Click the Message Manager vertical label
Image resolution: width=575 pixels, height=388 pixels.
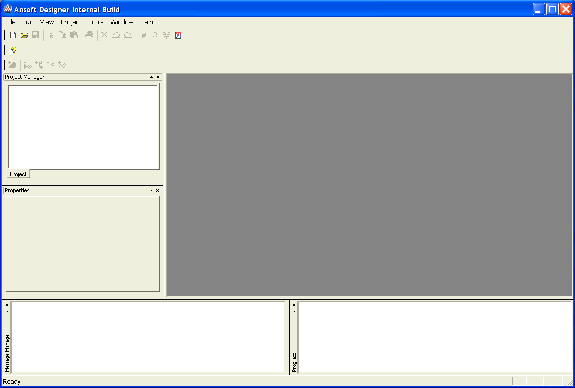click(7, 353)
